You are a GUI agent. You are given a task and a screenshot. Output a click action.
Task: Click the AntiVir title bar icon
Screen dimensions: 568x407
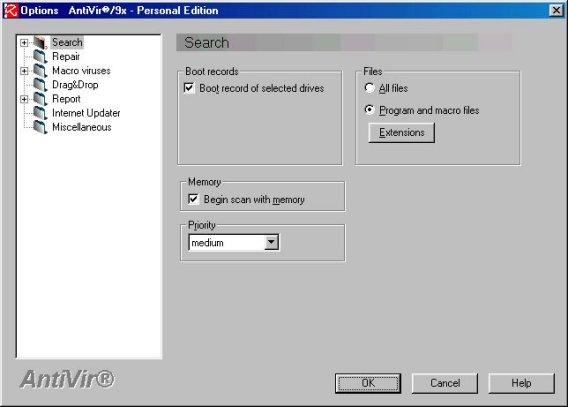(10, 10)
